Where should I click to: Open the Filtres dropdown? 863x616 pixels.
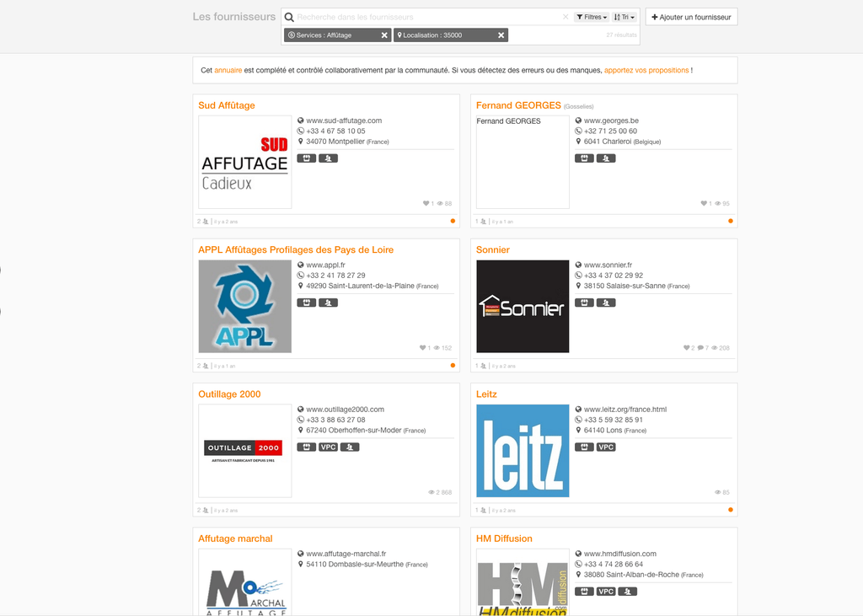coord(592,17)
